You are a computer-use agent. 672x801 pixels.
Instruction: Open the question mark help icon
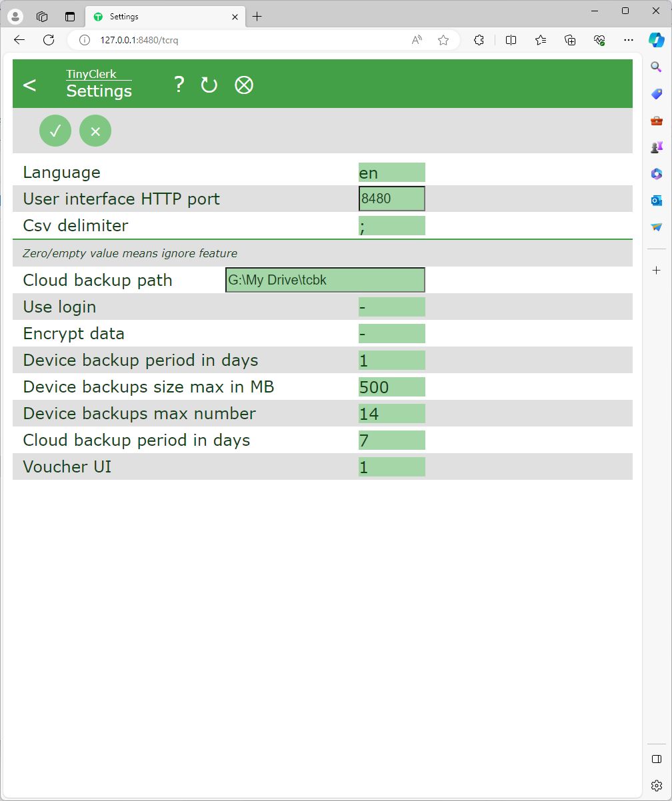coord(179,85)
